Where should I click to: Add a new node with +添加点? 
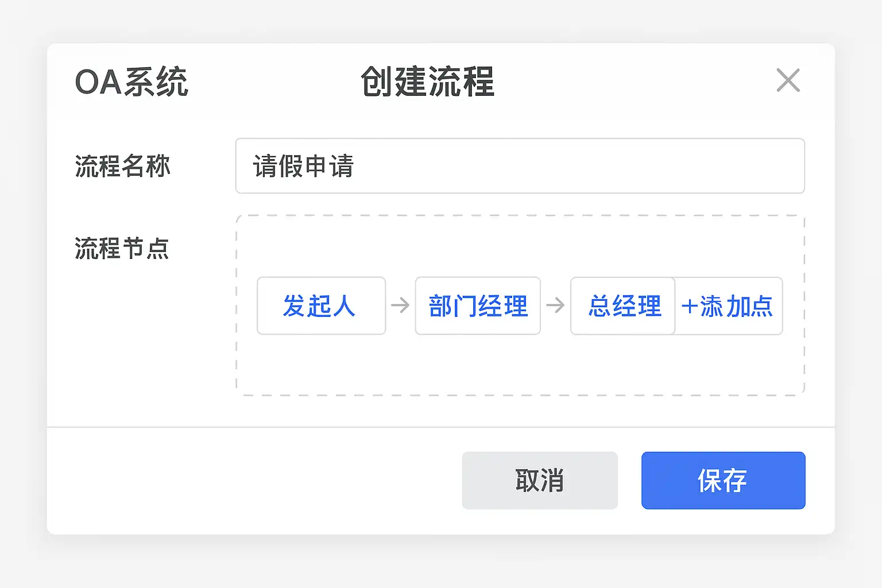click(728, 306)
